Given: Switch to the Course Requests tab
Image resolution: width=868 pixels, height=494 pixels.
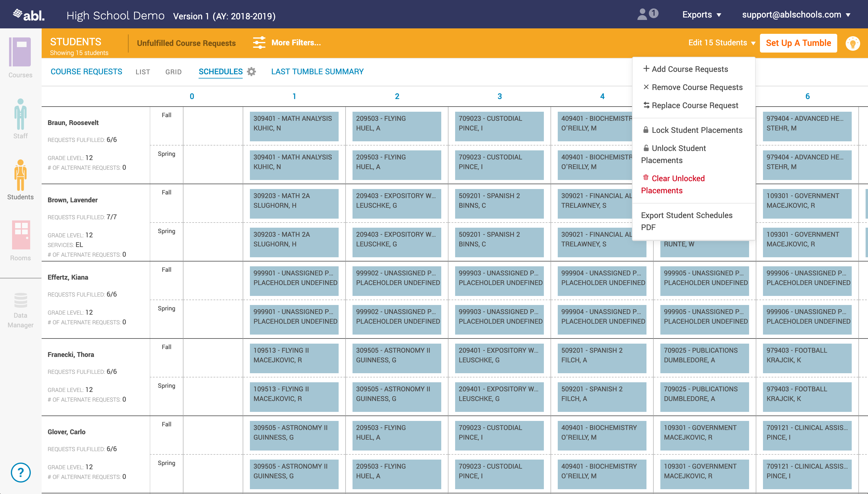Looking at the screenshot, I should pyautogui.click(x=86, y=72).
